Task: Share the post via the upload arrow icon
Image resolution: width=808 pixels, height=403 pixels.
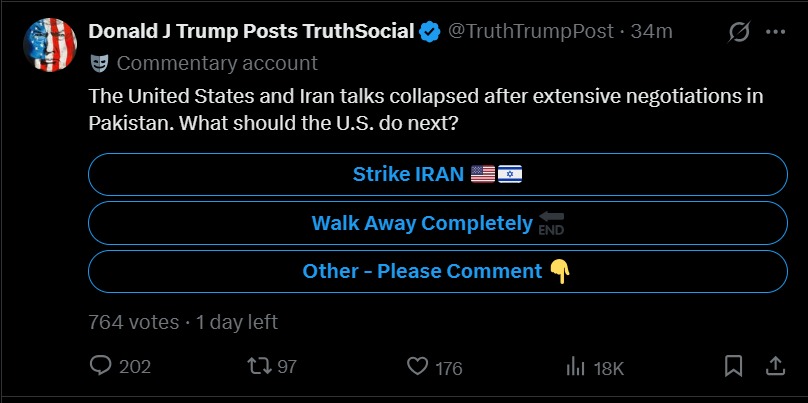Action: tap(774, 366)
